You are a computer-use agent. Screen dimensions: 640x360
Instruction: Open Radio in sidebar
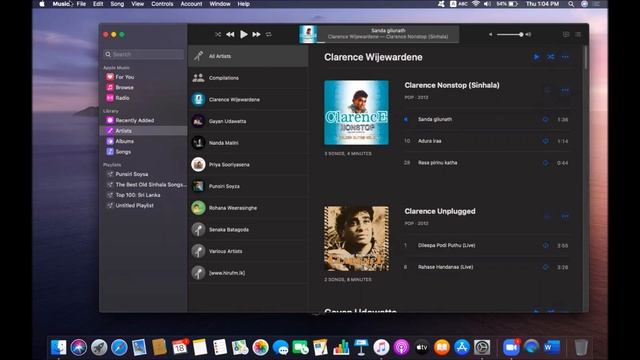pyautogui.click(x=122, y=98)
